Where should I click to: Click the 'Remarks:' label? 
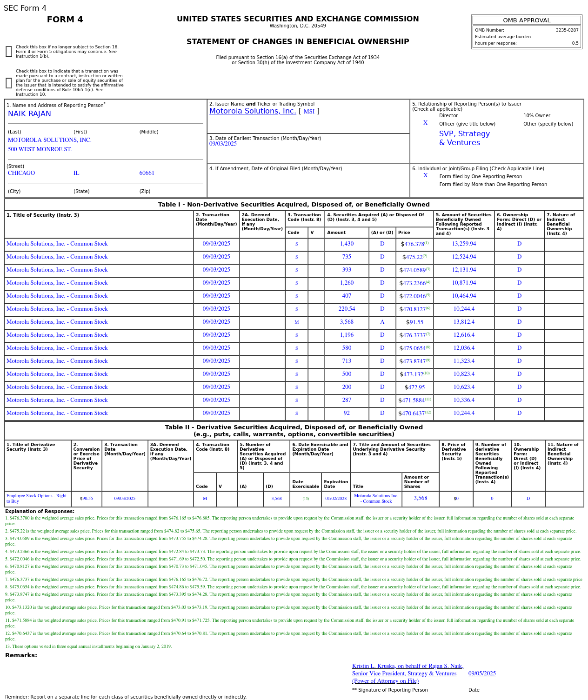click(x=21, y=655)
